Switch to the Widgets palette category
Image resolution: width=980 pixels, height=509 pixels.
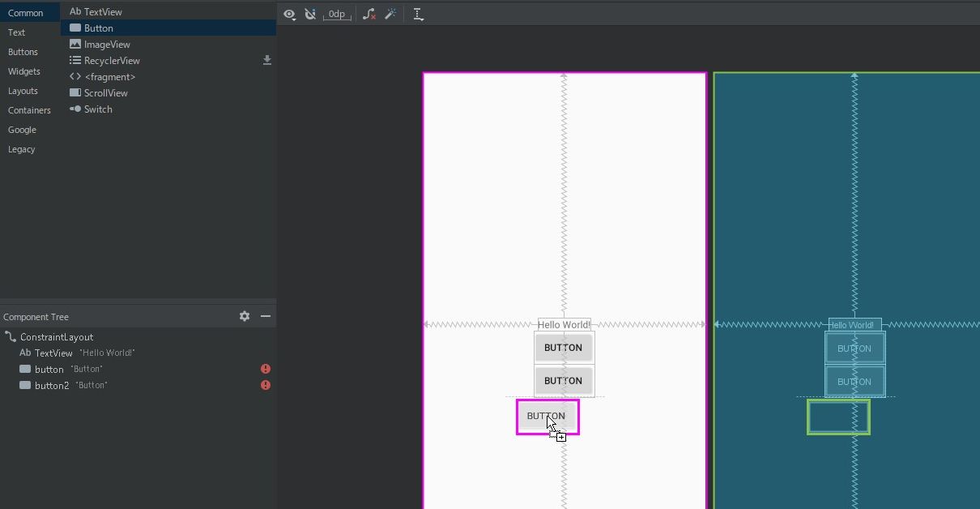24,71
